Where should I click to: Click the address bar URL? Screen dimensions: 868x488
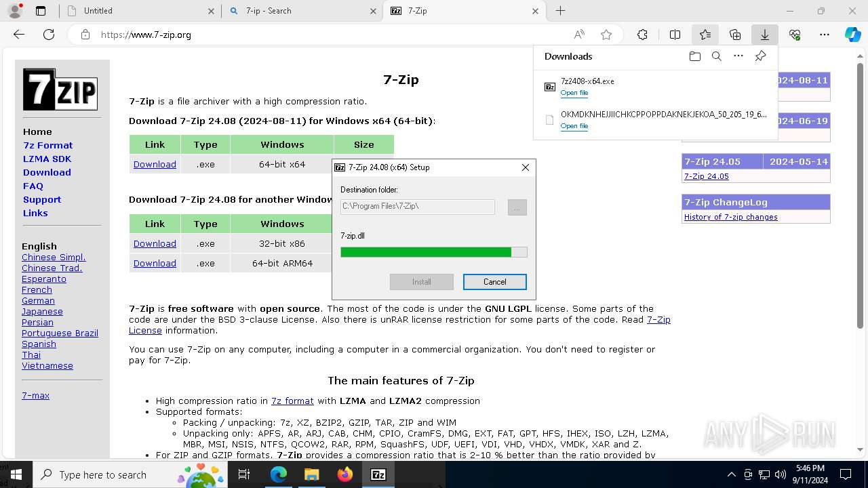point(146,35)
